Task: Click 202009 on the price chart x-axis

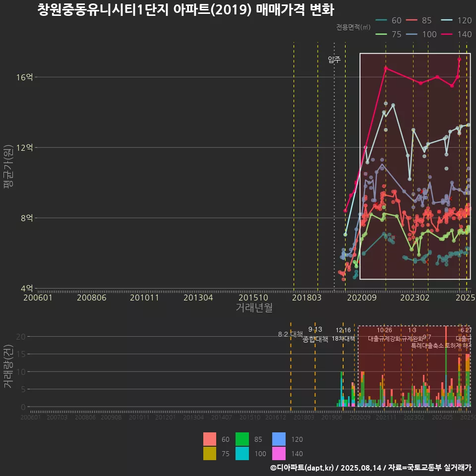Action: pyautogui.click(x=362, y=297)
